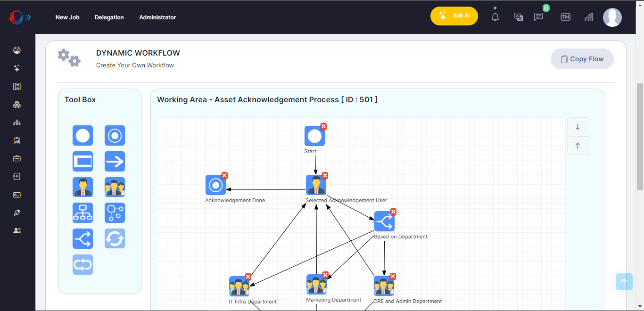
Task: Open the user list sidebar icon
Action: coord(17,230)
